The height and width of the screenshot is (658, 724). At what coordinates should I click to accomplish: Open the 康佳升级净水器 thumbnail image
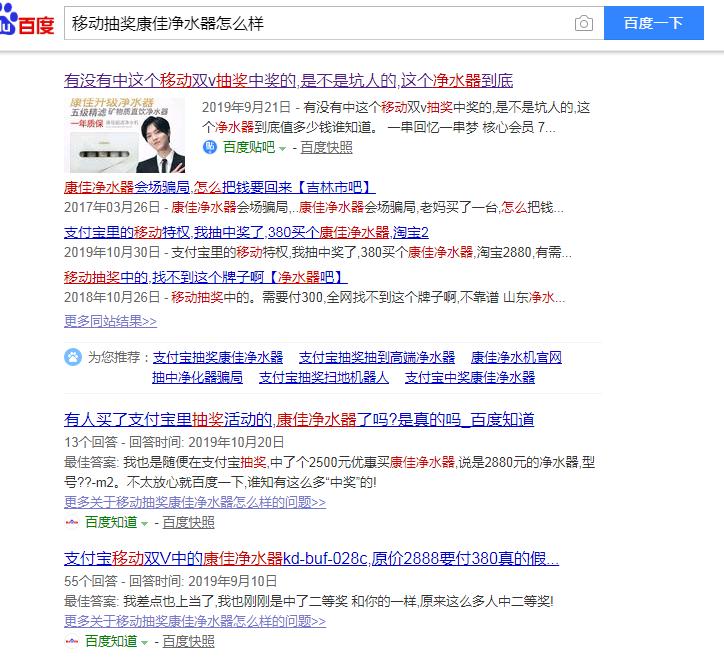coord(124,135)
